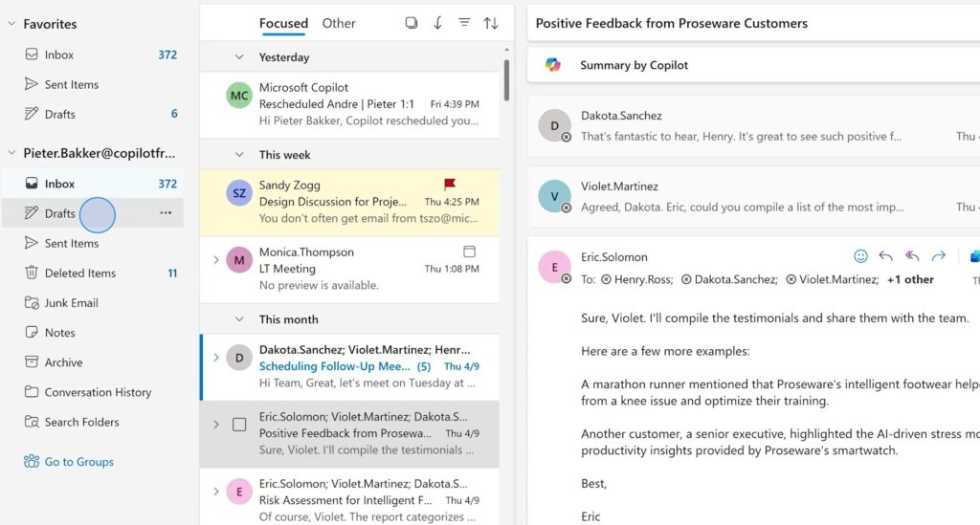Image resolution: width=980 pixels, height=525 pixels.
Task: Open the Go to Groups link
Action: click(x=78, y=462)
